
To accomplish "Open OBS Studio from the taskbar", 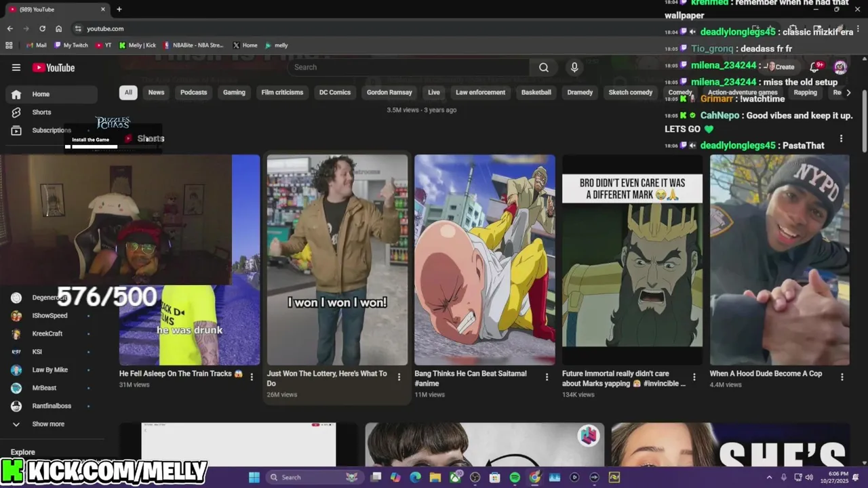I will [x=475, y=477].
